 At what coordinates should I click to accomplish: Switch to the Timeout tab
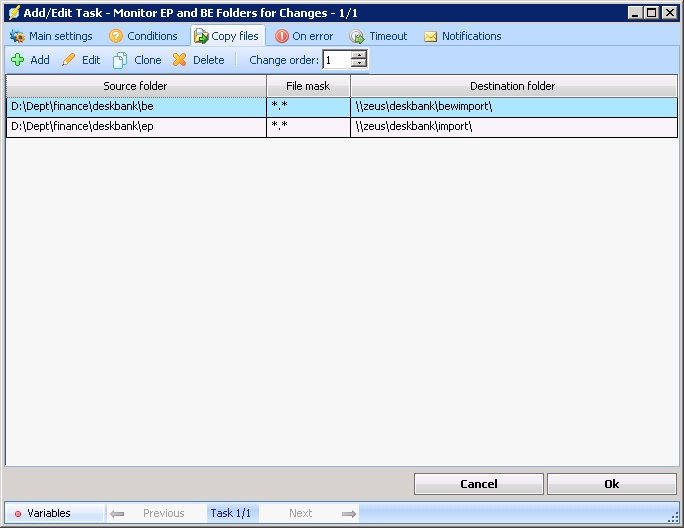378,36
